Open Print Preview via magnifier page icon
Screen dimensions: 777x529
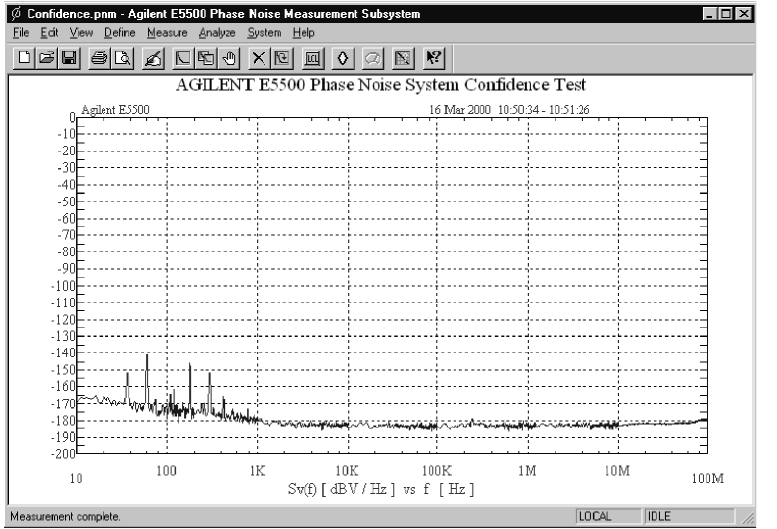coord(122,58)
